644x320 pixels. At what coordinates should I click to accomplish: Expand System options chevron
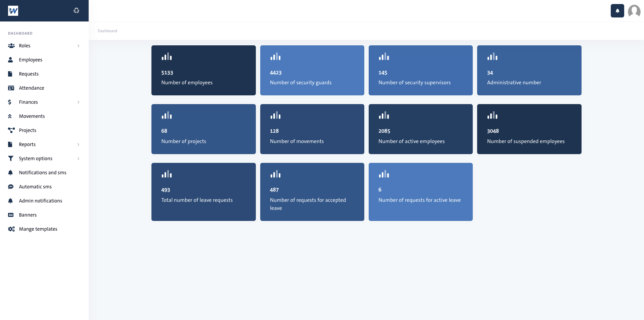click(x=78, y=158)
